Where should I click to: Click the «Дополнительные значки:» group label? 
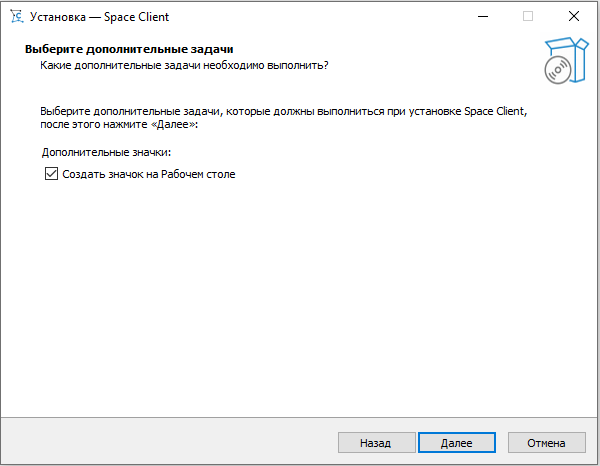click(x=106, y=152)
